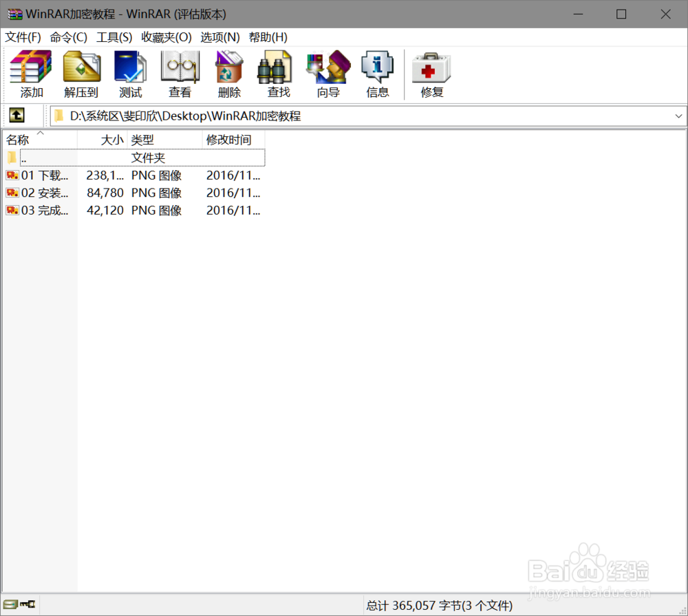Click the 84,780 size cell

[105, 193]
